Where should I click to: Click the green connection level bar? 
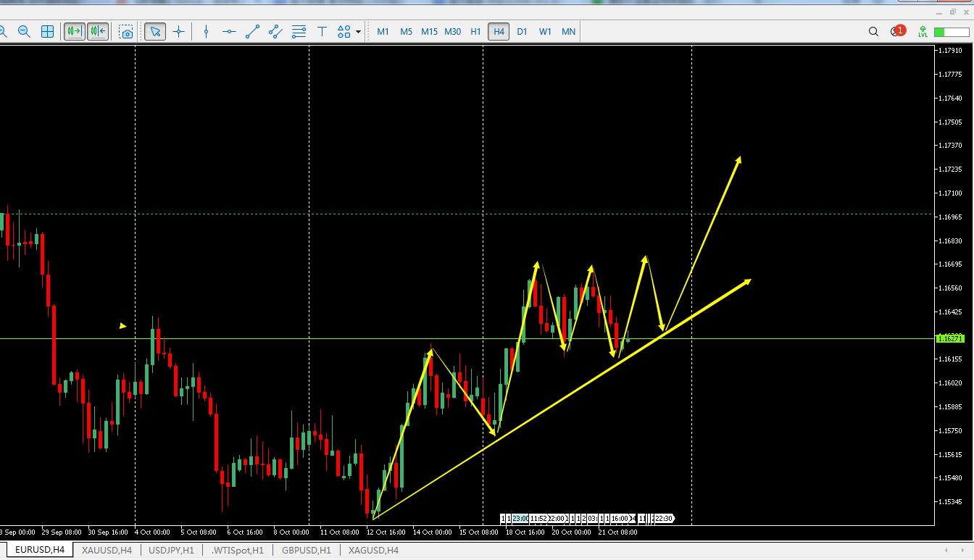point(950,32)
